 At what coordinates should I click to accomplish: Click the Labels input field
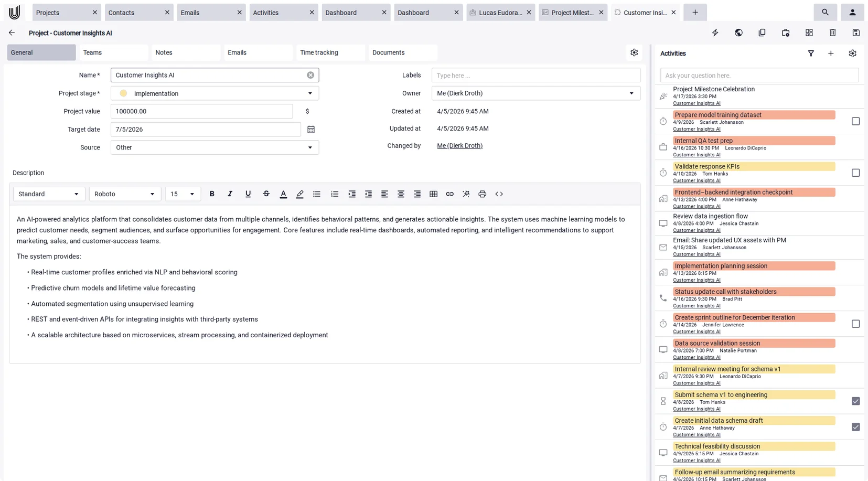(535, 76)
